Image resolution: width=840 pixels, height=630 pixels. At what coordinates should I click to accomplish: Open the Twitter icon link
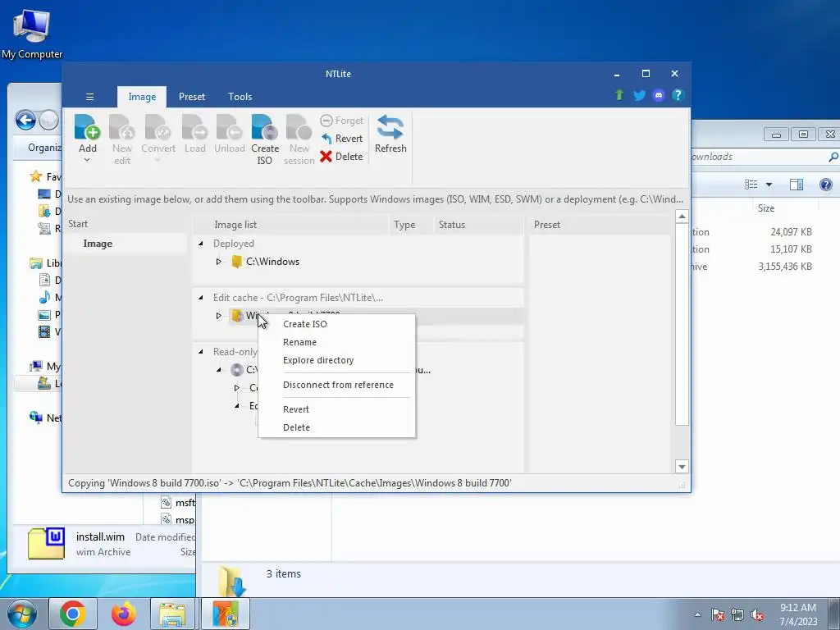(639, 95)
